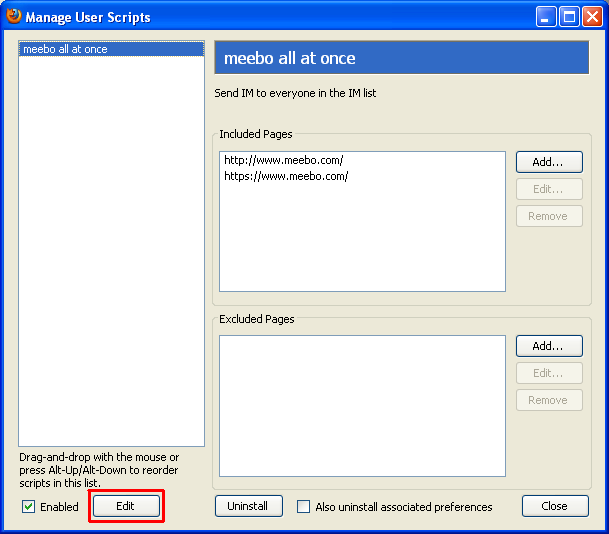Click the 'meebo all at once' header banner
The image size is (609, 534).
[x=402, y=57]
